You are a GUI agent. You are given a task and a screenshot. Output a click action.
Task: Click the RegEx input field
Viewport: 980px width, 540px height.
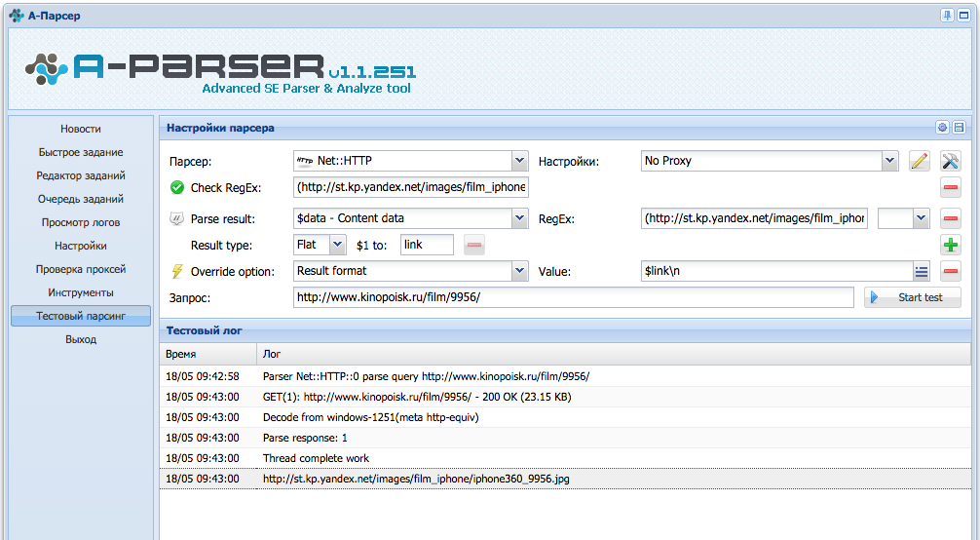(754, 218)
